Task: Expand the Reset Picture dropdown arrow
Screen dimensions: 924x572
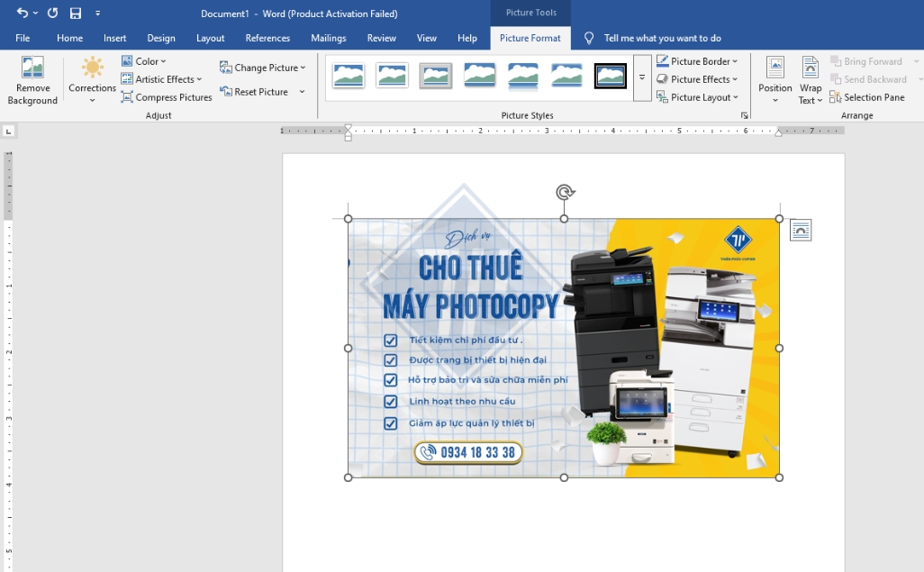Action: coord(302,91)
